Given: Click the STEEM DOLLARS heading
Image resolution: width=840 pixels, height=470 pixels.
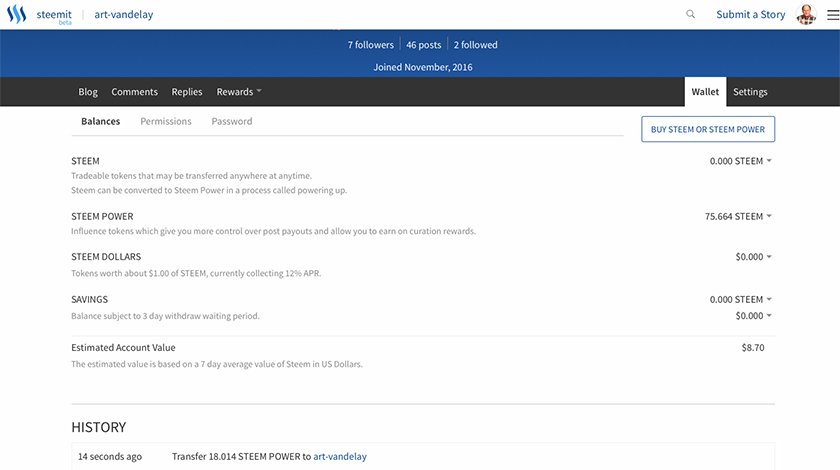Looking at the screenshot, I should (x=106, y=257).
